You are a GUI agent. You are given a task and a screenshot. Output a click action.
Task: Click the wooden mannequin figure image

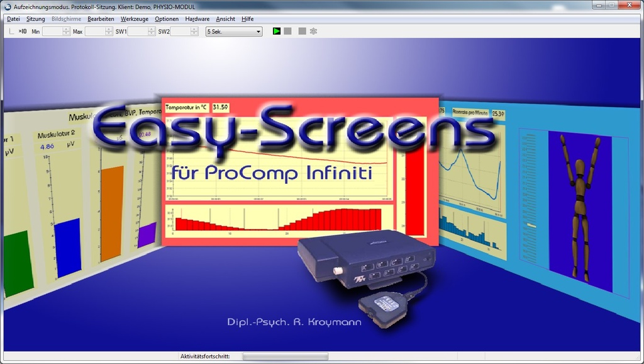point(580,208)
